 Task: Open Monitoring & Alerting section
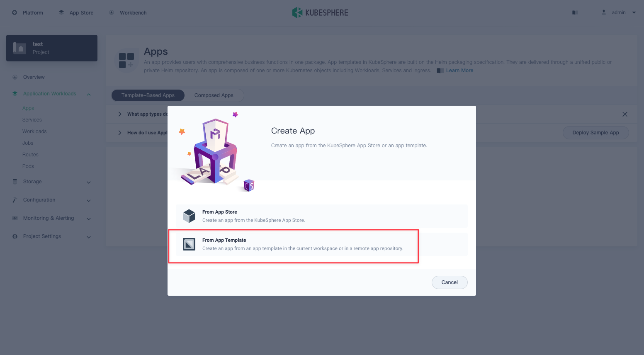[x=49, y=218]
